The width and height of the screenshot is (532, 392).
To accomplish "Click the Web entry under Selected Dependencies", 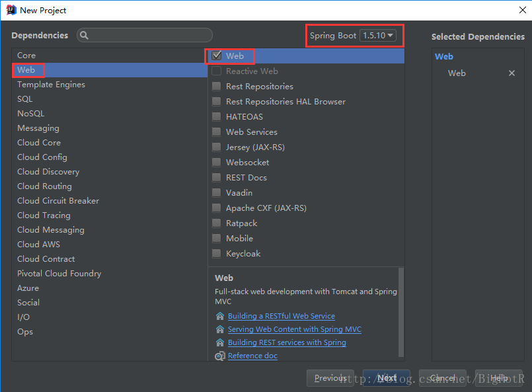I will click(x=457, y=73).
